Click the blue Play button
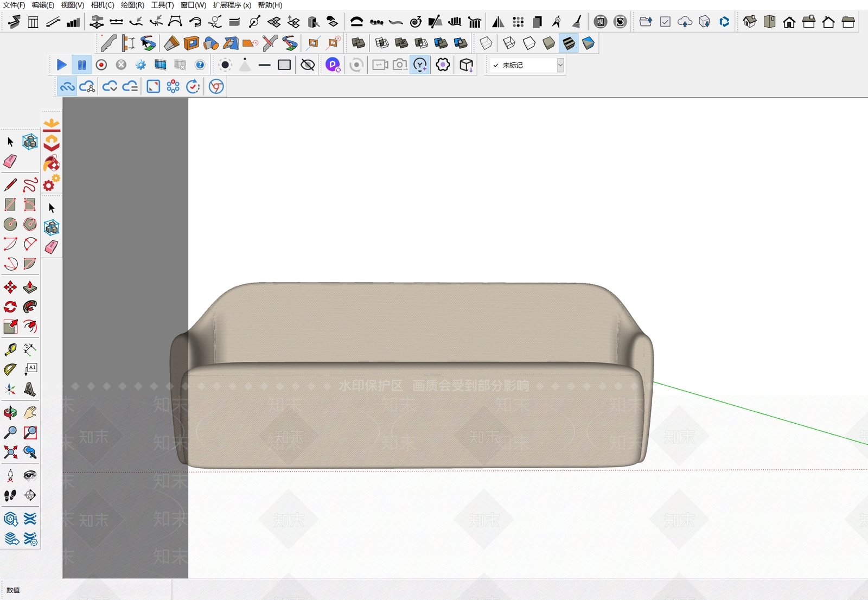Screen dimensions: 868x600 point(62,65)
